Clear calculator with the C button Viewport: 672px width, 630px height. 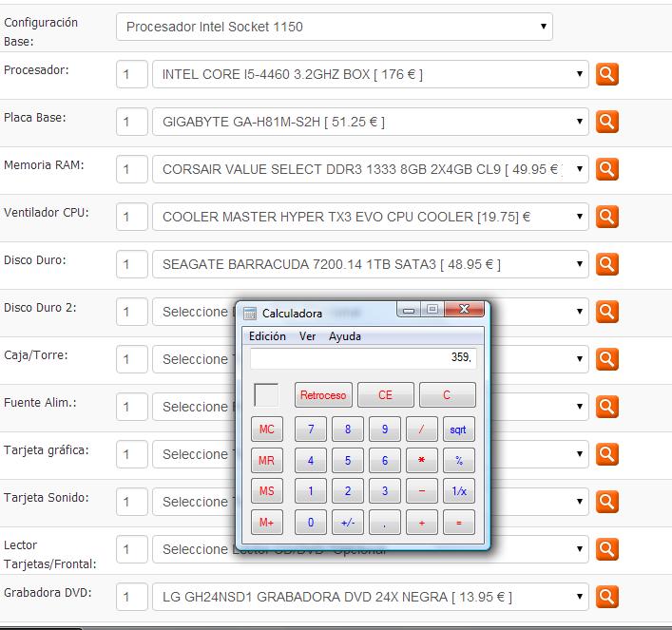[x=447, y=394]
